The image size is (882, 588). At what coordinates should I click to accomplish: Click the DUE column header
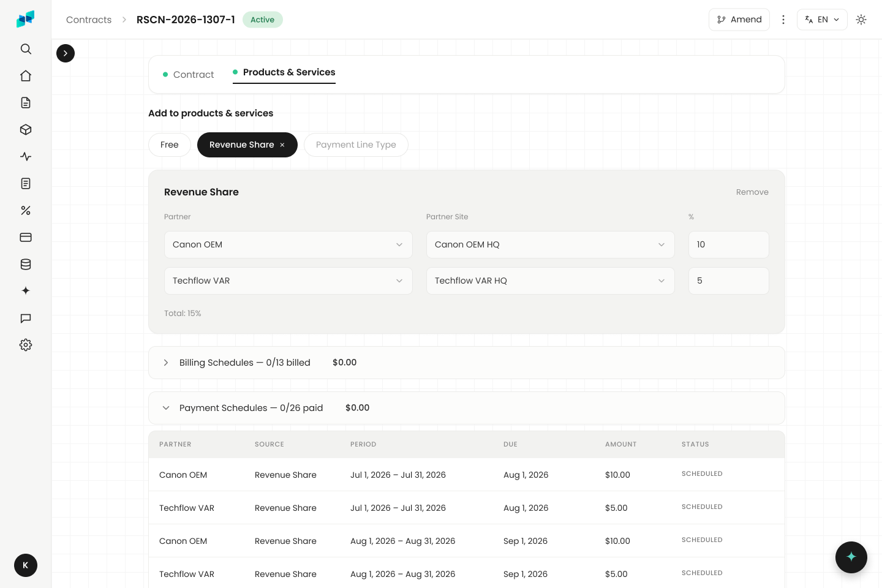point(510,445)
